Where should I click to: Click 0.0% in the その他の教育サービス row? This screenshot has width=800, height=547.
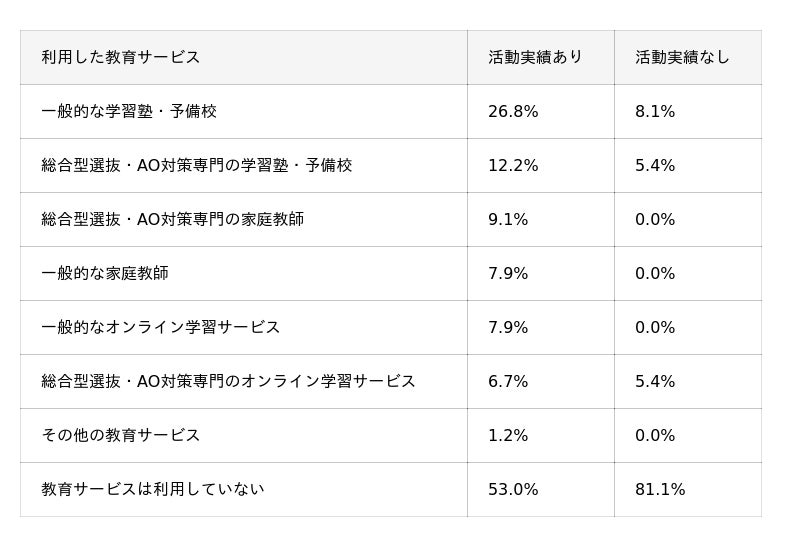point(655,436)
